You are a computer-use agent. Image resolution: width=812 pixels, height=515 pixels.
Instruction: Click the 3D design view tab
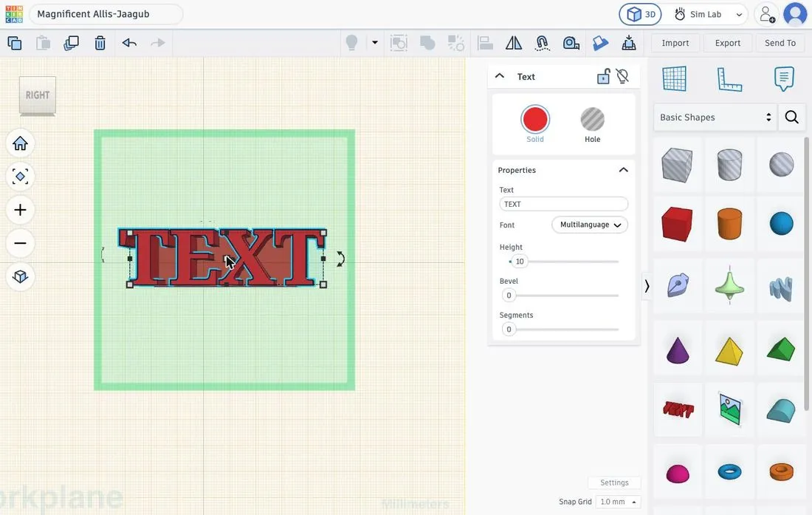641,15
